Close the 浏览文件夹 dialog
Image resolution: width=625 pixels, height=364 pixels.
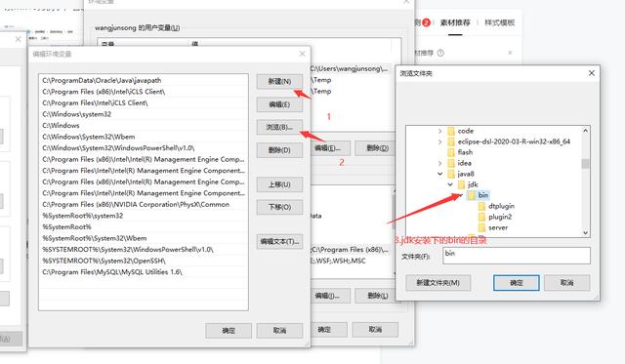(592, 73)
